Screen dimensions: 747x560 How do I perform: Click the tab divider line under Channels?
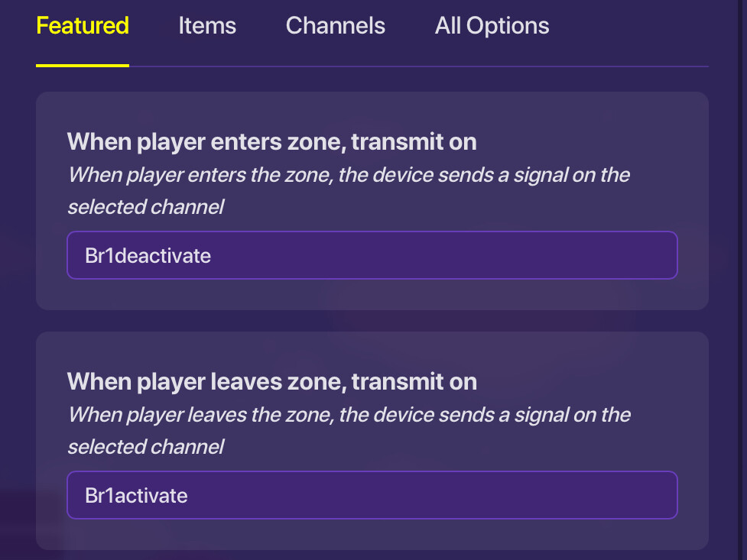pos(335,66)
